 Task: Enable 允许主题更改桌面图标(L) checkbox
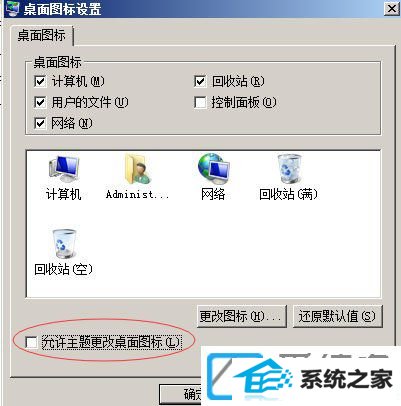coord(31,342)
